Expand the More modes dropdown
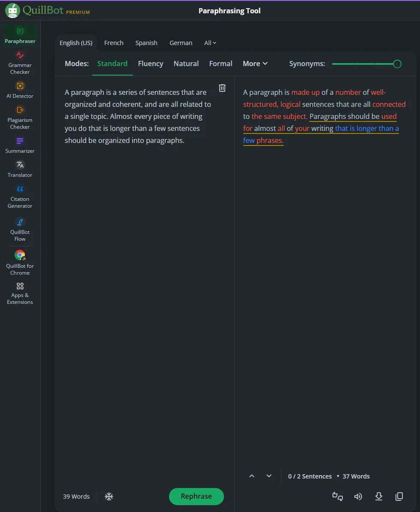Viewport: 420px width, 512px height. (255, 64)
